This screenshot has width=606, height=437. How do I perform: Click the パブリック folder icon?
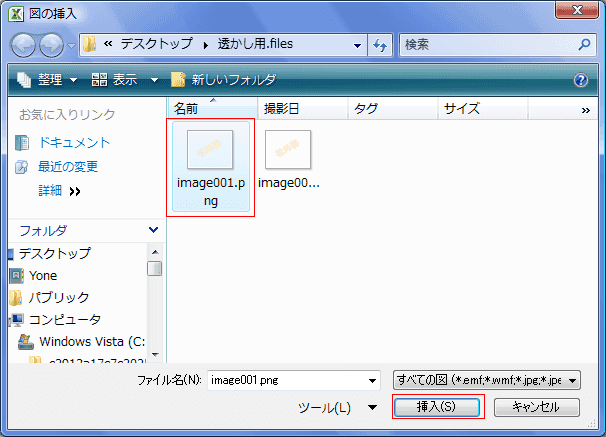pos(15,298)
